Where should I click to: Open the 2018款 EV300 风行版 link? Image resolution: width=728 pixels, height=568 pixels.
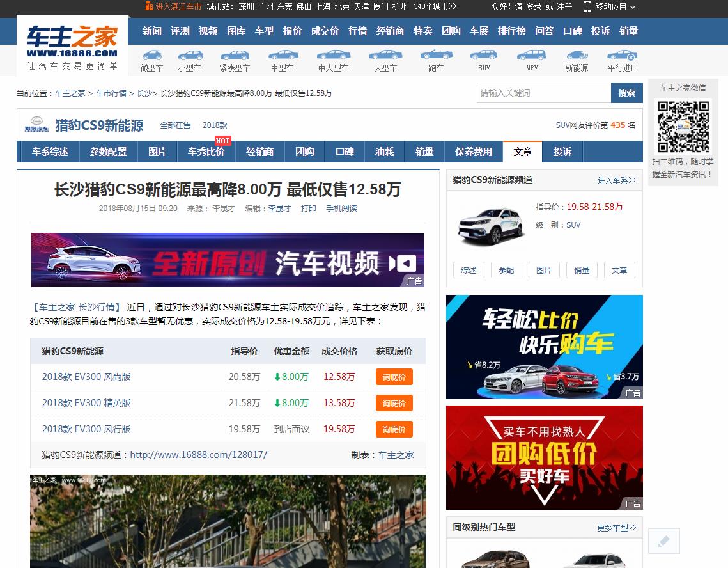[x=86, y=429]
